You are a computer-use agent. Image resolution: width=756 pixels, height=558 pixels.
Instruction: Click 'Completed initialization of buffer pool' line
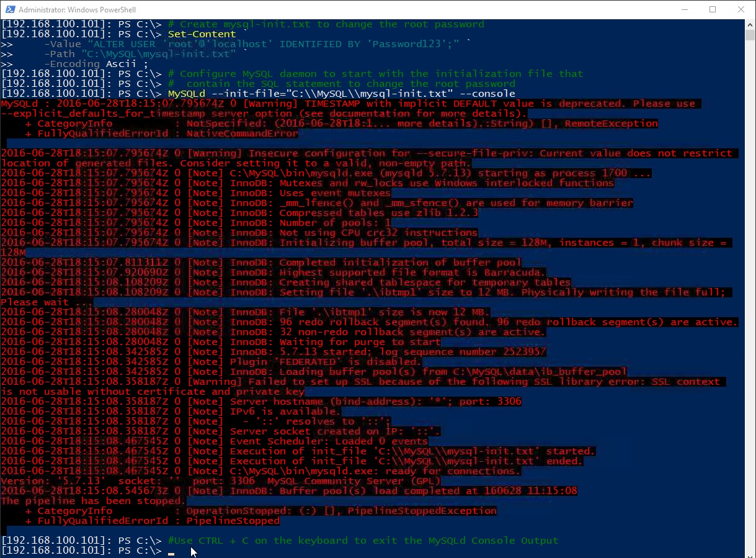coord(261,263)
